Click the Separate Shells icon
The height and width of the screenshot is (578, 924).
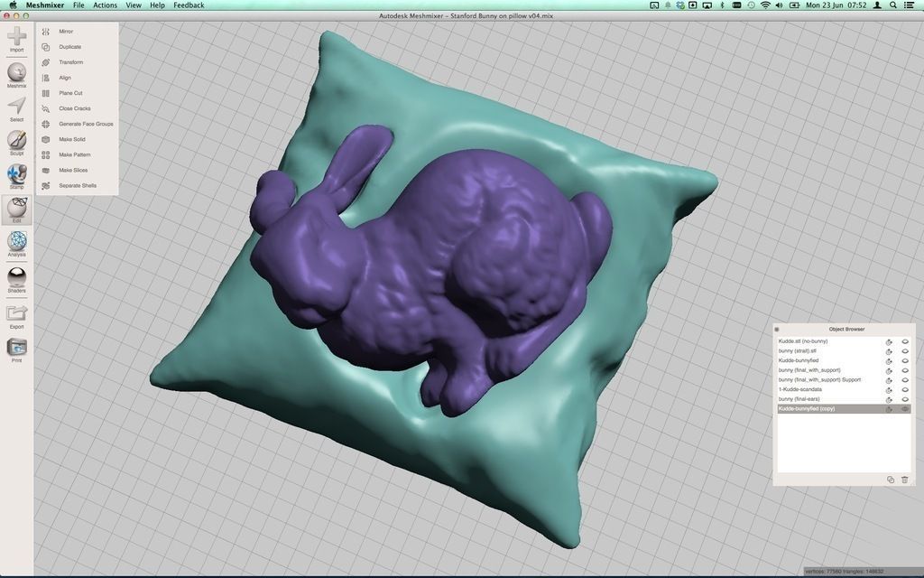45,185
